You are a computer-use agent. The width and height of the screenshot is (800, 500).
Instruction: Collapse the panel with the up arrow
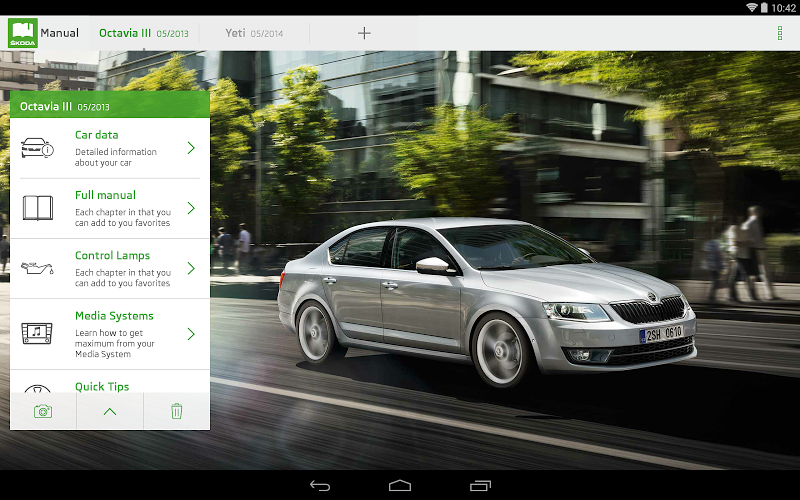click(110, 411)
